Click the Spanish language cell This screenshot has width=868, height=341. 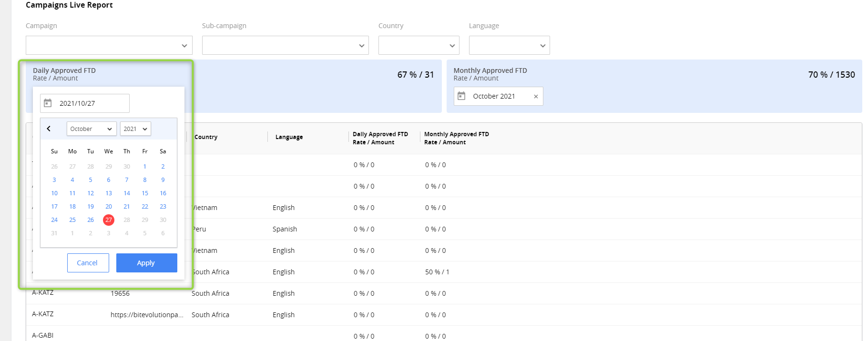285,229
